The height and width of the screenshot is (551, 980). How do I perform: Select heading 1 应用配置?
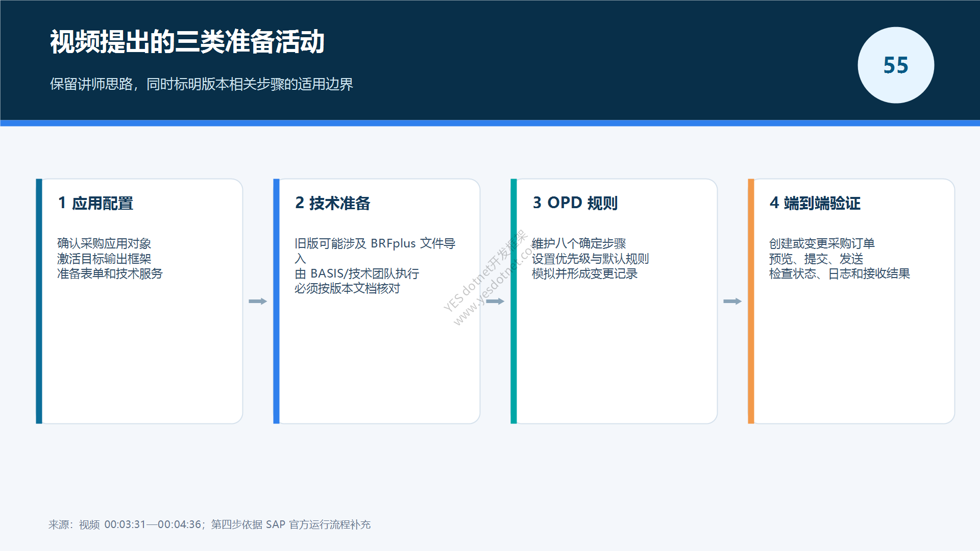click(x=95, y=203)
